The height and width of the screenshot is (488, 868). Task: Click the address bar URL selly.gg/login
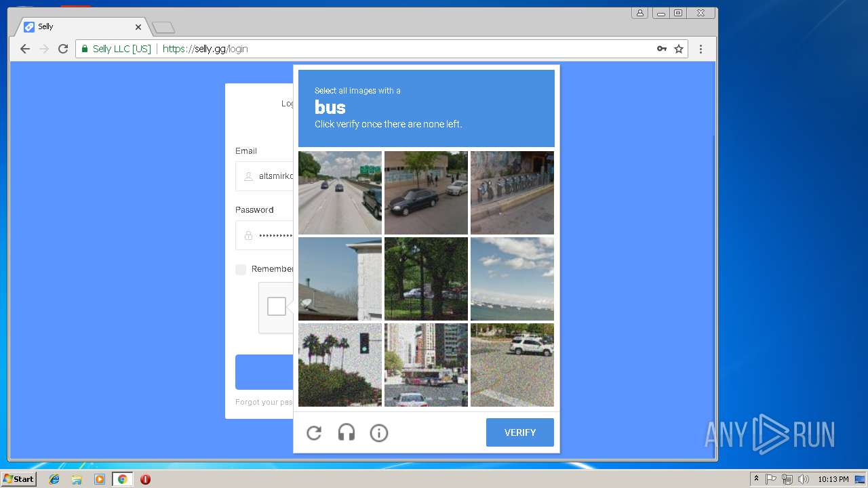(x=205, y=49)
